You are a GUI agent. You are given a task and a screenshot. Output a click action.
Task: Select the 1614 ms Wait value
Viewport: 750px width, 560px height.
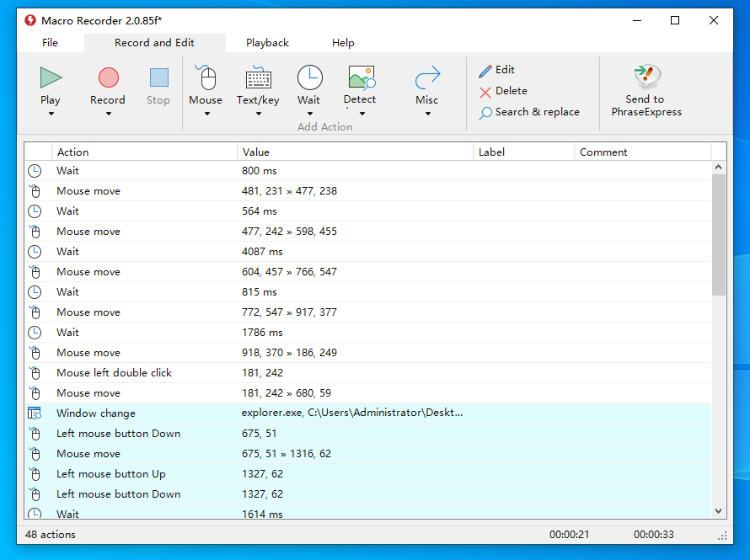point(262,515)
